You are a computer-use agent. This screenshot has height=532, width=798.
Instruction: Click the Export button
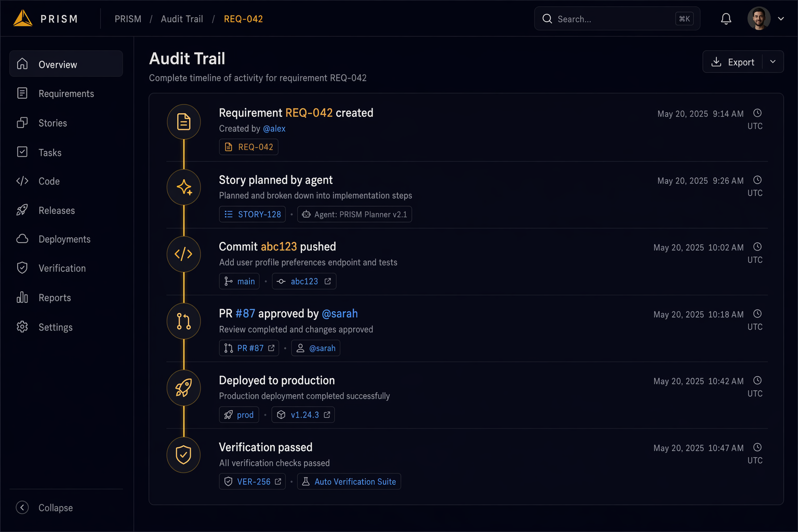click(x=733, y=62)
